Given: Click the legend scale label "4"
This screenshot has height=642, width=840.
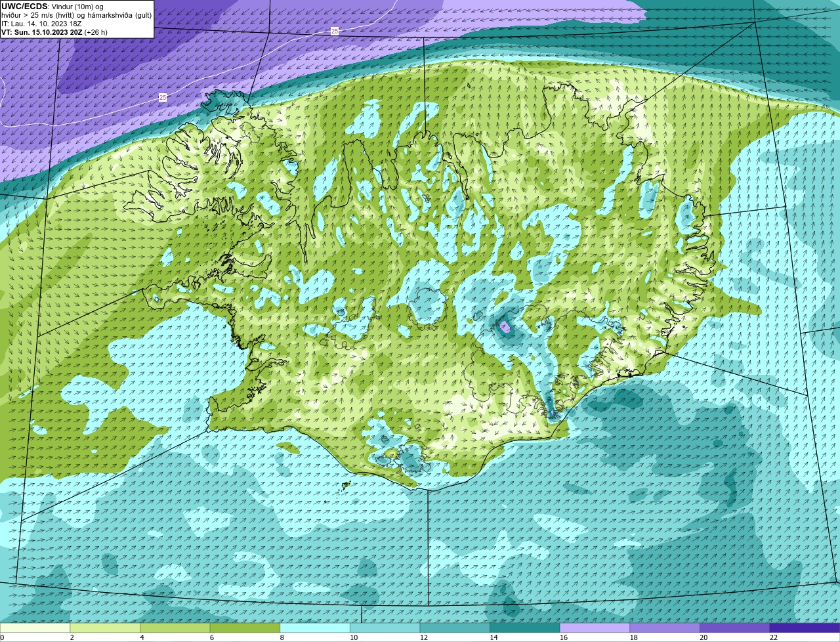Looking at the screenshot, I should (142, 637).
